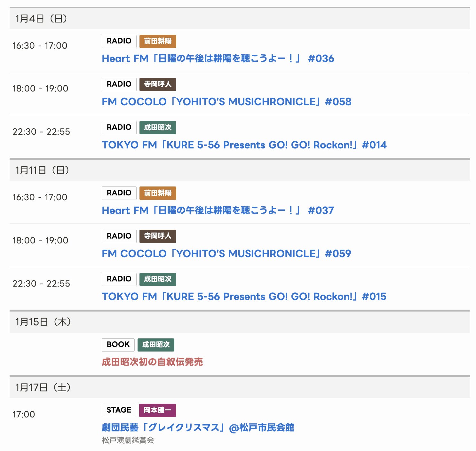Screen dimensions: 476x451
Task: Click the purple 岡本健一 tag
Action: coord(157,410)
